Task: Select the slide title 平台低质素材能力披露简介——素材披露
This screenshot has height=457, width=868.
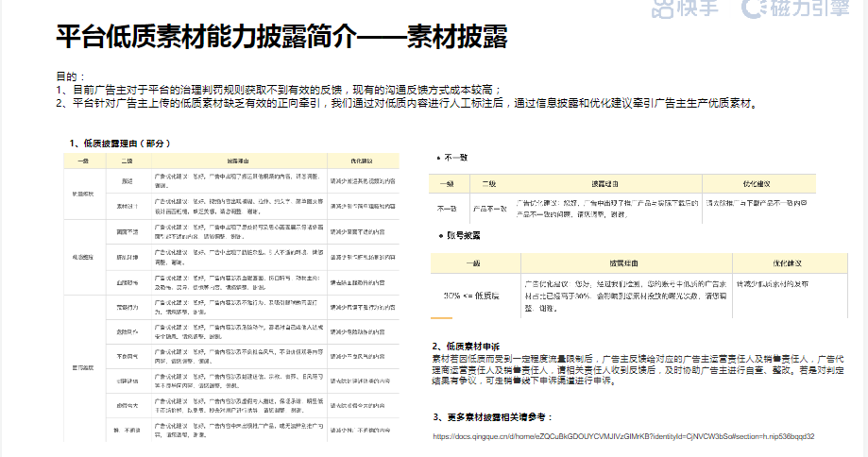Action: coord(281,37)
